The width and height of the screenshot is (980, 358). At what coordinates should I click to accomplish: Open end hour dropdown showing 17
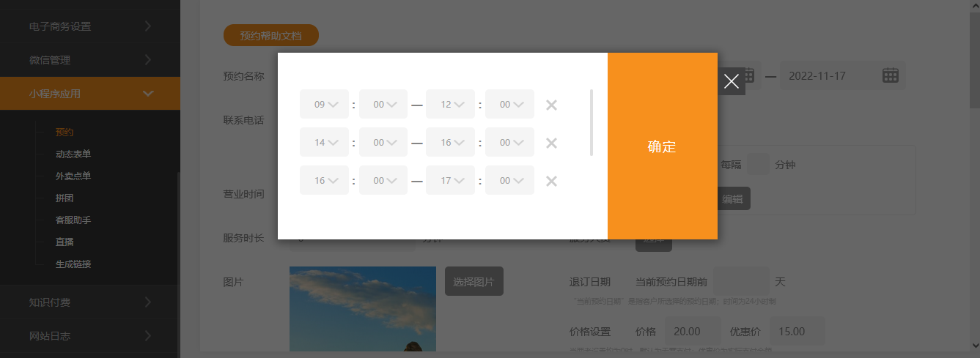pos(451,181)
